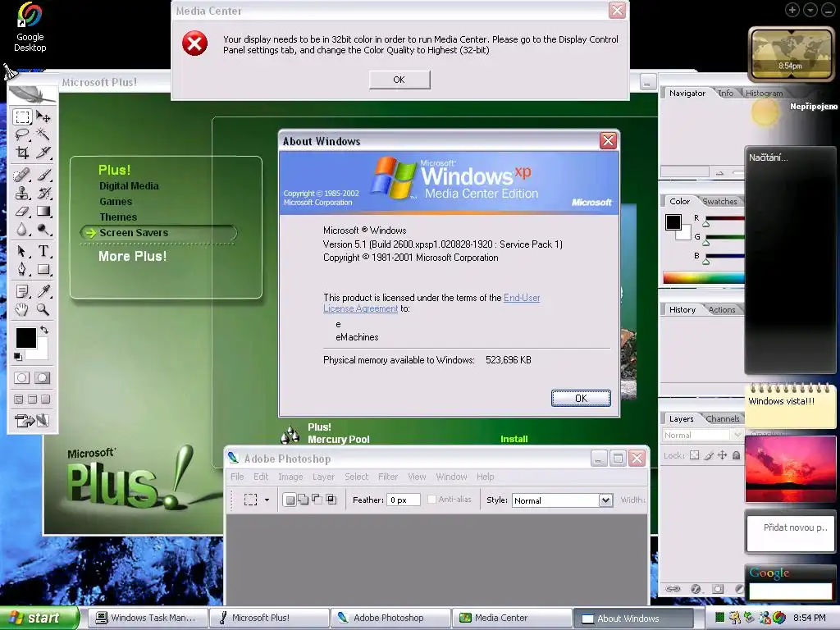Choose Full Screen with Menu Bar mode
Screen dimensions: 840x630
32,399
